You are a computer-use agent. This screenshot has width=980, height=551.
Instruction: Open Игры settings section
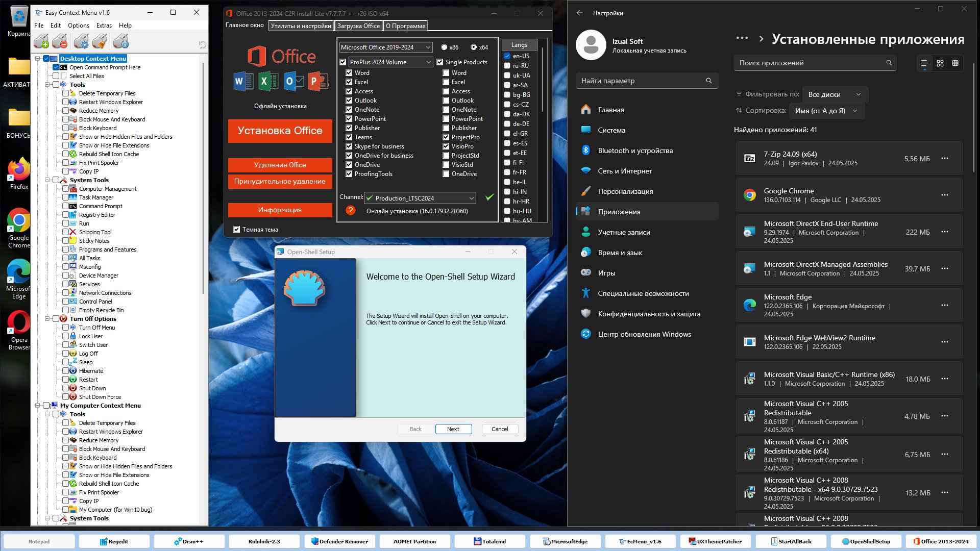click(x=647, y=273)
